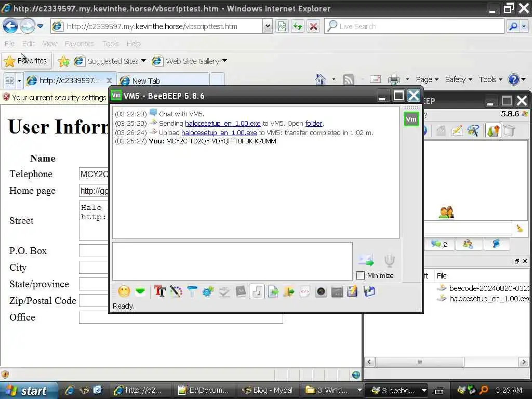Open the emoticon picker in BeeBEEP chat

pos(124,291)
